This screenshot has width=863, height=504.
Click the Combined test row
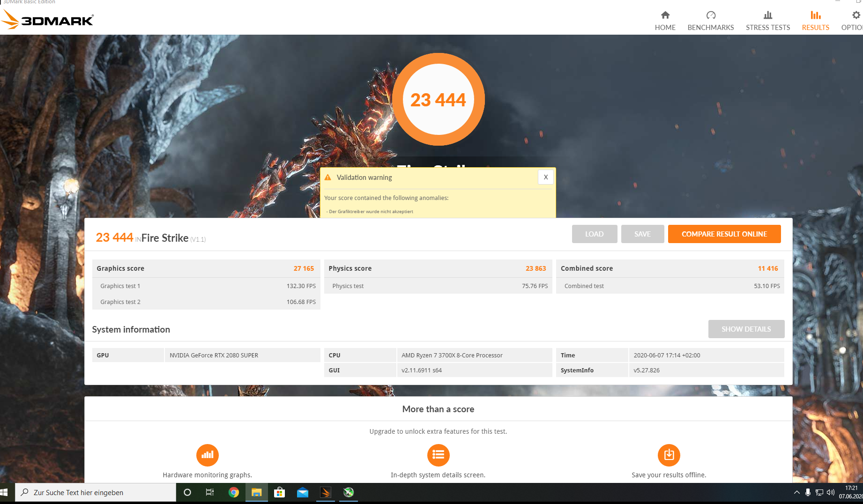pyautogui.click(x=670, y=286)
